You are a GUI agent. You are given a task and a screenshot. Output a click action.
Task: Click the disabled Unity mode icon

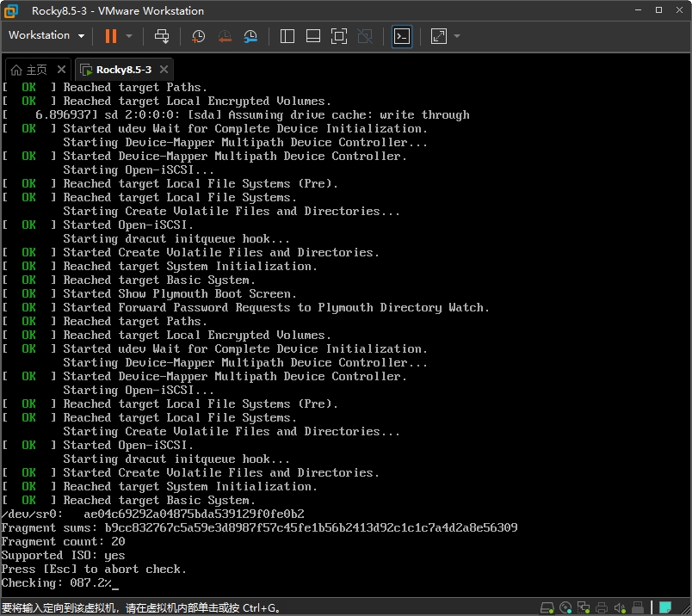click(365, 36)
